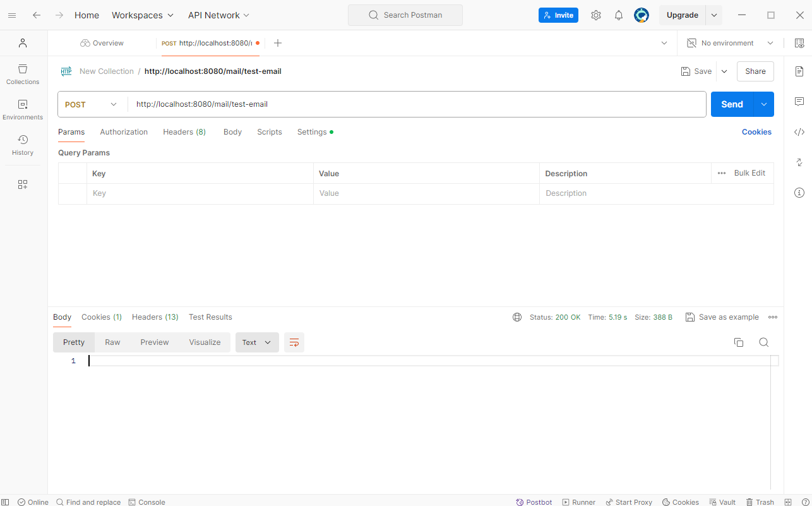Open the Send options dropdown arrow

[x=764, y=104]
